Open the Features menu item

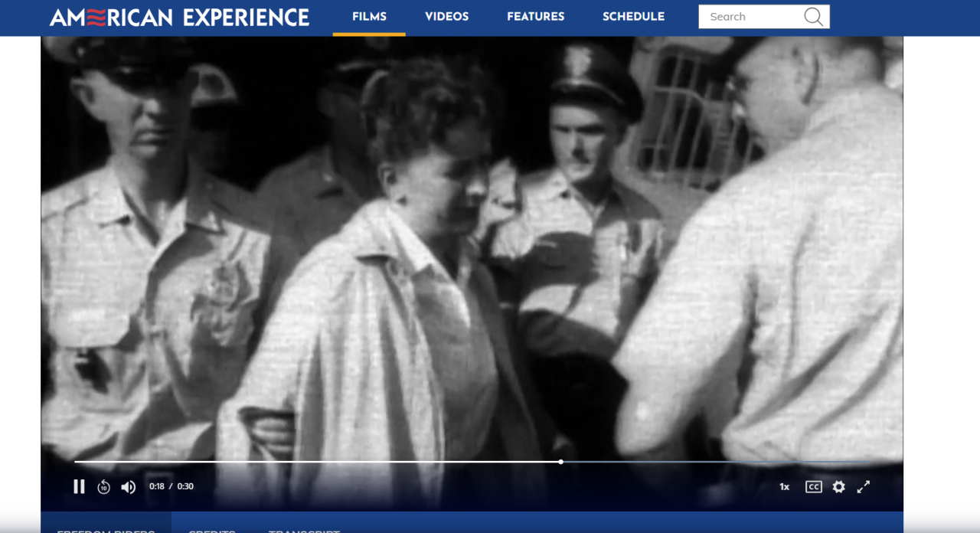(x=536, y=17)
